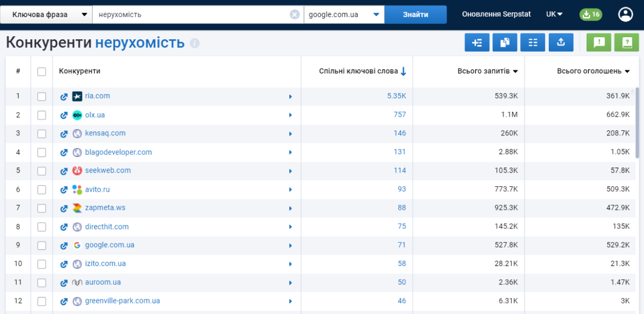Image resolution: width=644 pixels, height=314 pixels.
Task: Open external link icon for google.com.ua
Action: 64,246
